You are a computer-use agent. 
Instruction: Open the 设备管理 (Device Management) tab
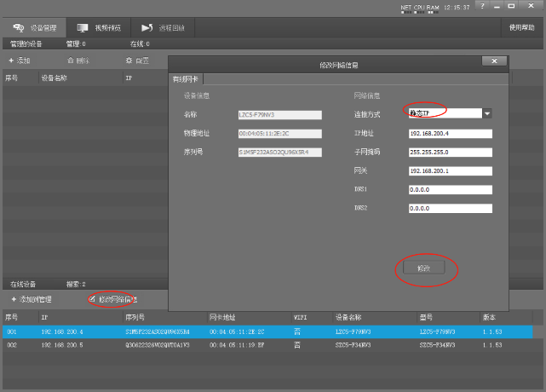coord(36,27)
